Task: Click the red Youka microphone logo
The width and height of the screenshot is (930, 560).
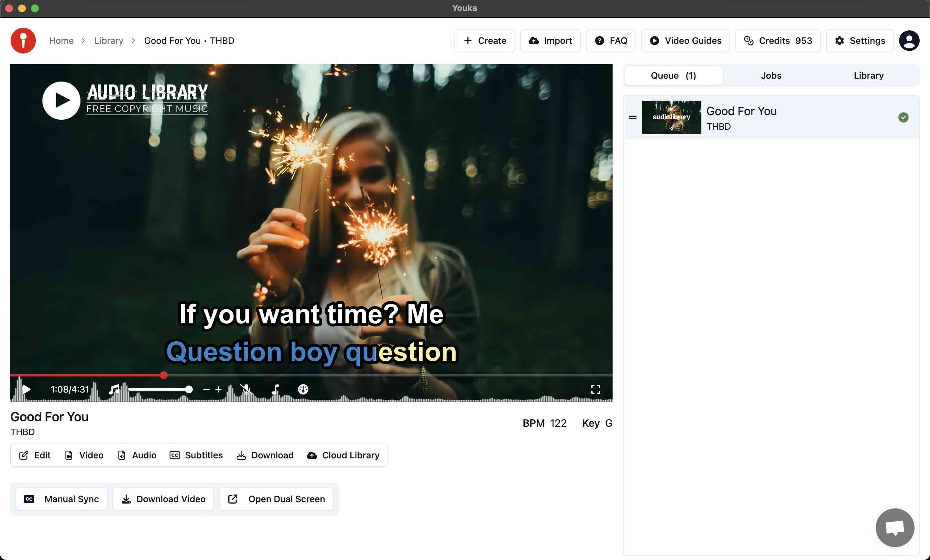Action: point(23,41)
